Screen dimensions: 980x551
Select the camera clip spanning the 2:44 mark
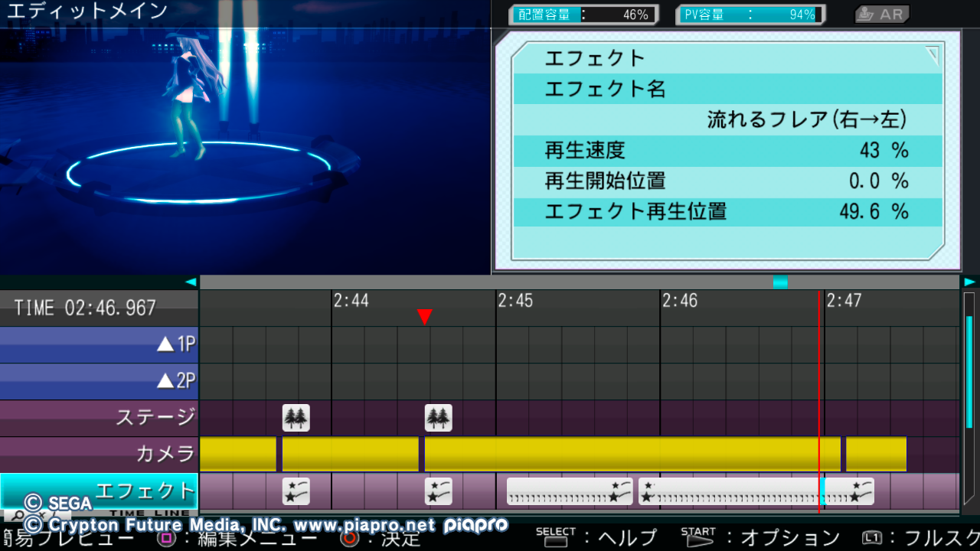tap(351, 455)
